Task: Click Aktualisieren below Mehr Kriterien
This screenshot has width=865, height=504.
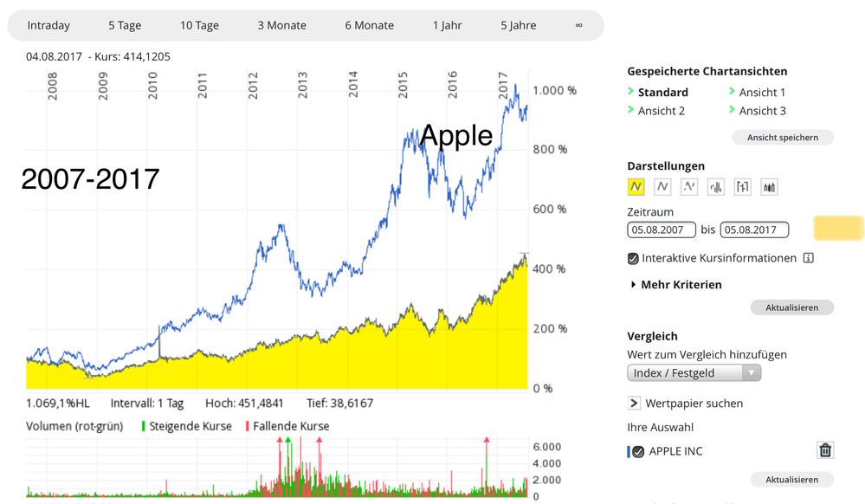Action: [791, 307]
